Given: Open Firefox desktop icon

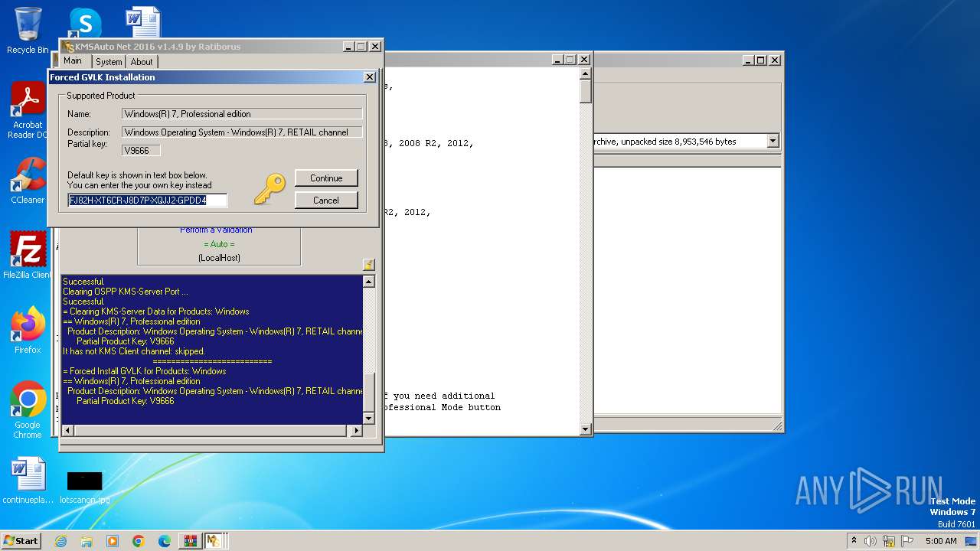Looking at the screenshot, I should click(x=28, y=331).
